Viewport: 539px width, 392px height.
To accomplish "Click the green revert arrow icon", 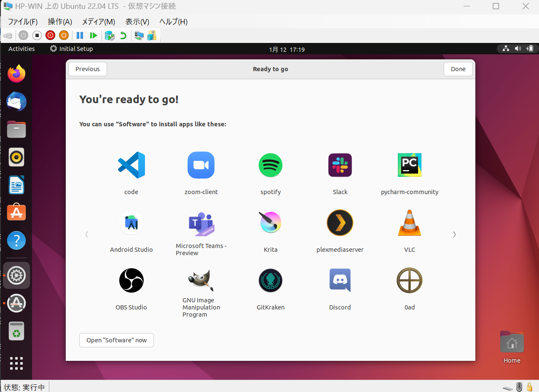I will (123, 35).
